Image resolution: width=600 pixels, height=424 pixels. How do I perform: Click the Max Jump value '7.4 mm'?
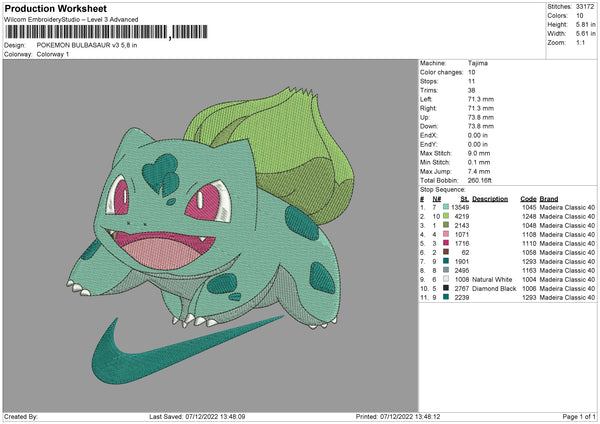[x=479, y=171]
